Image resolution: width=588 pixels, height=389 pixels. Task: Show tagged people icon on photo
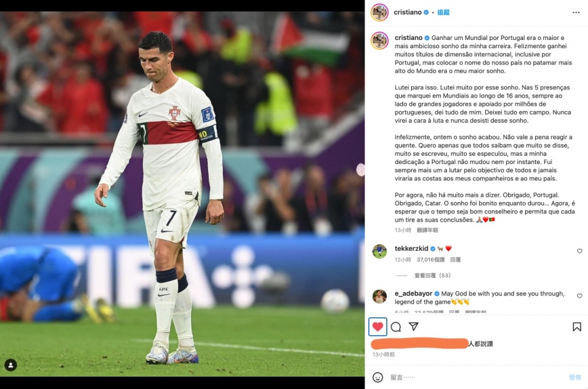[x=11, y=365]
